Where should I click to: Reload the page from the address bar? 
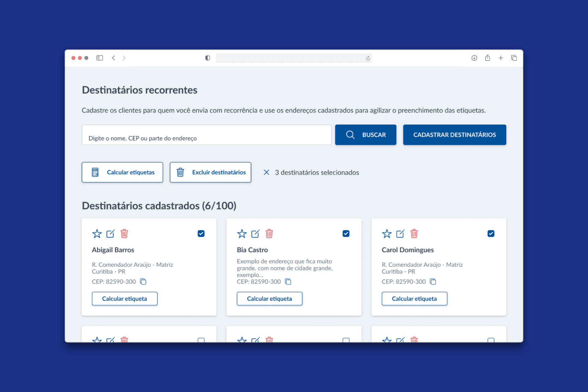tap(368, 58)
